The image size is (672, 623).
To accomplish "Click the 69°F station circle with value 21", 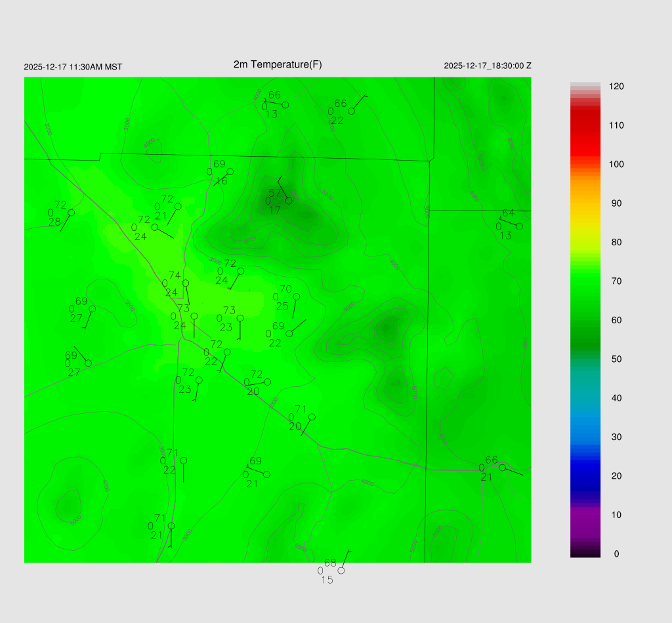I will point(266,474).
